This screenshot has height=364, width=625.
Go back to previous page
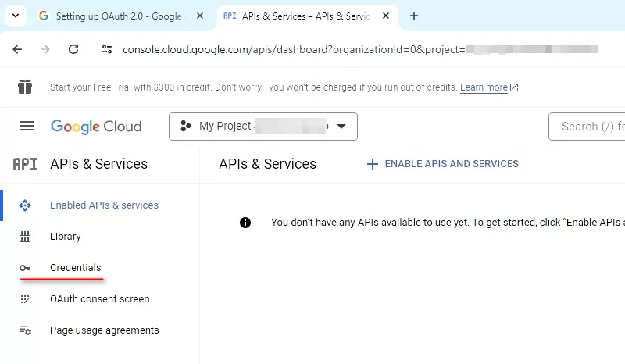(17, 49)
